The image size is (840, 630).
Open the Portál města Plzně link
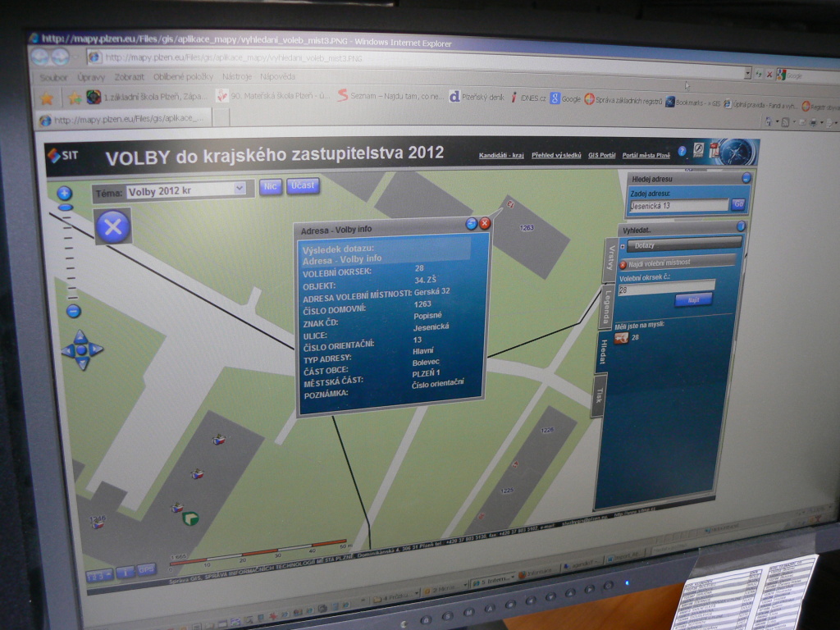coord(646,155)
